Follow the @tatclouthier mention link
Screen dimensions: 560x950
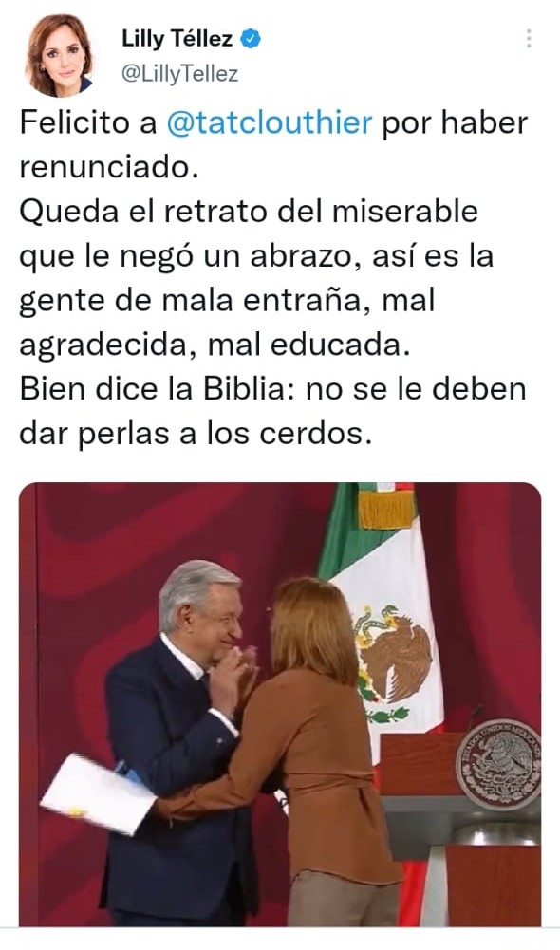(x=269, y=122)
